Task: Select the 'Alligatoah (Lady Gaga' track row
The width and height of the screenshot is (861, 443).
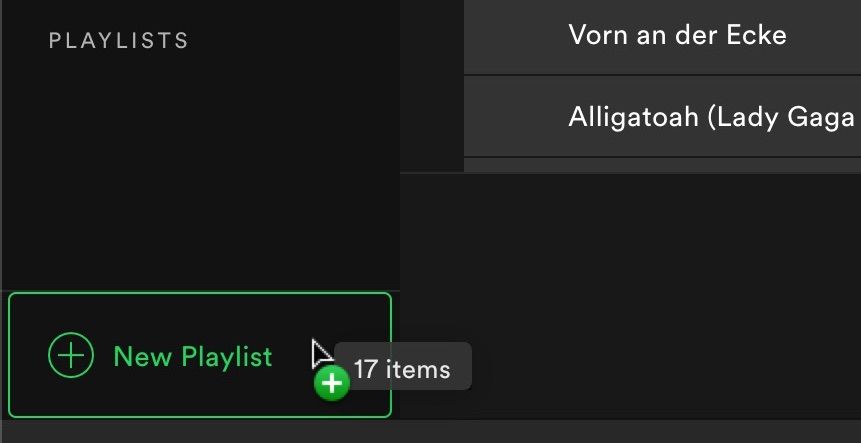Action: [662, 116]
